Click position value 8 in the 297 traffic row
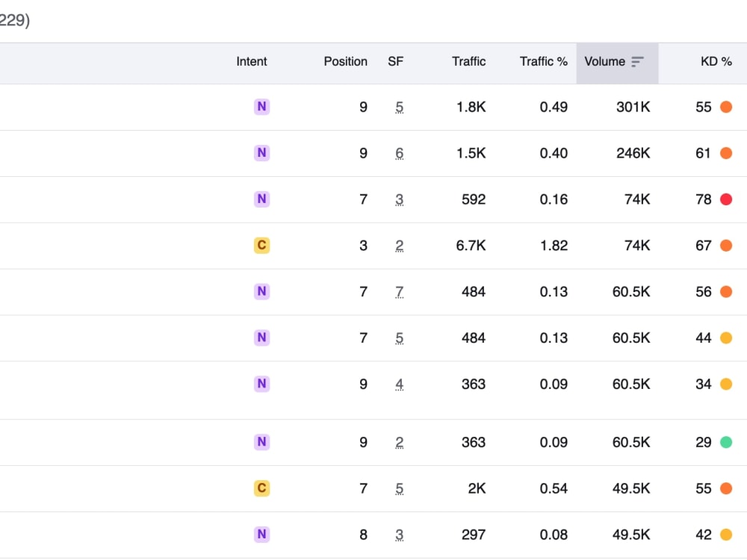Image resolution: width=747 pixels, height=560 pixels. 364,535
